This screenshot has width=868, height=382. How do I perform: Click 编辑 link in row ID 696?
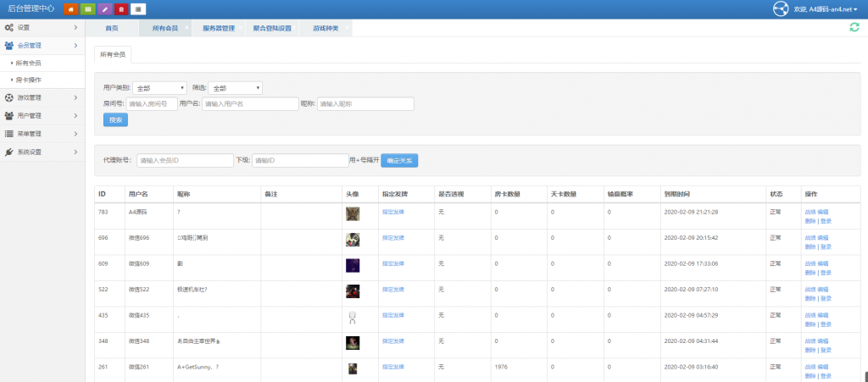[x=823, y=238]
